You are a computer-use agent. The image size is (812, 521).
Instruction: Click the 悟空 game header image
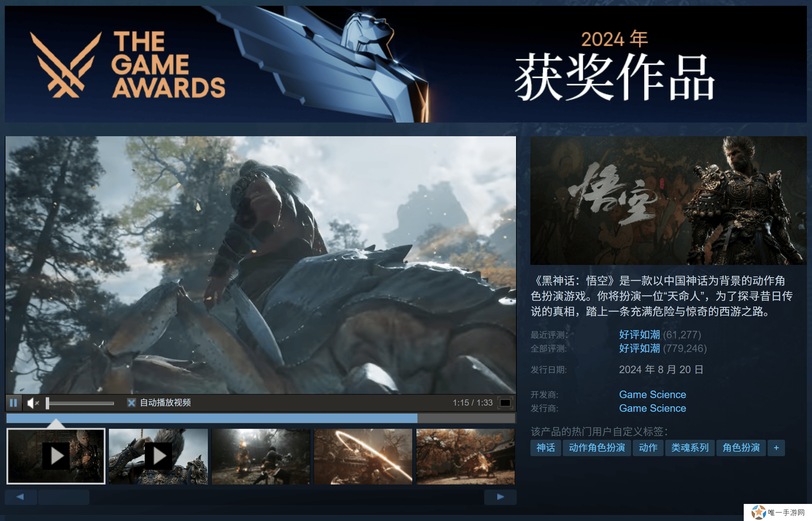(668, 201)
